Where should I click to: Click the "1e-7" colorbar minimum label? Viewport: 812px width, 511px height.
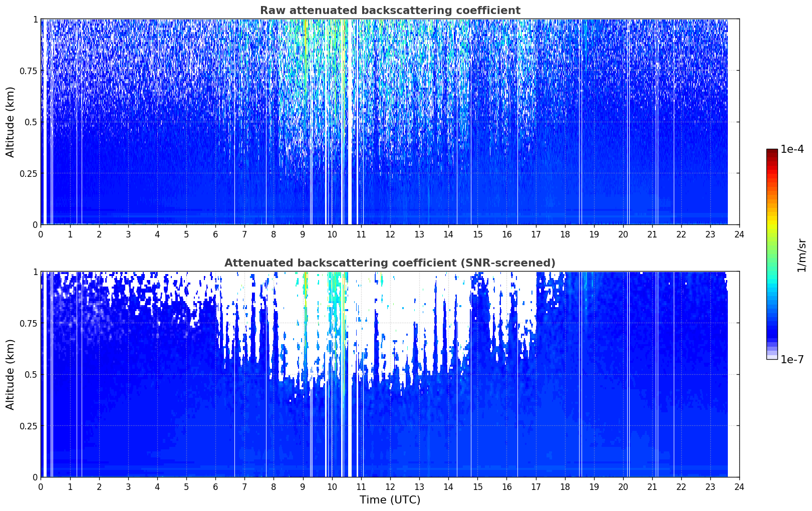pos(792,359)
